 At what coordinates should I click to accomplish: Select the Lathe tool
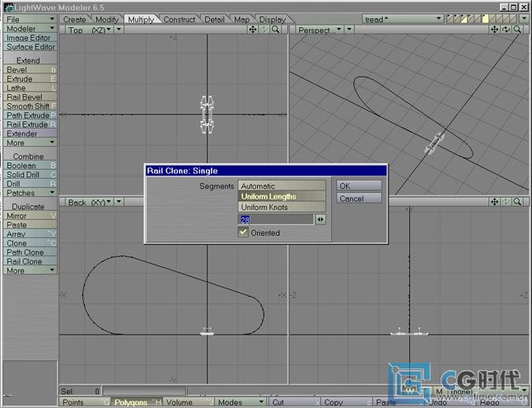30,87
